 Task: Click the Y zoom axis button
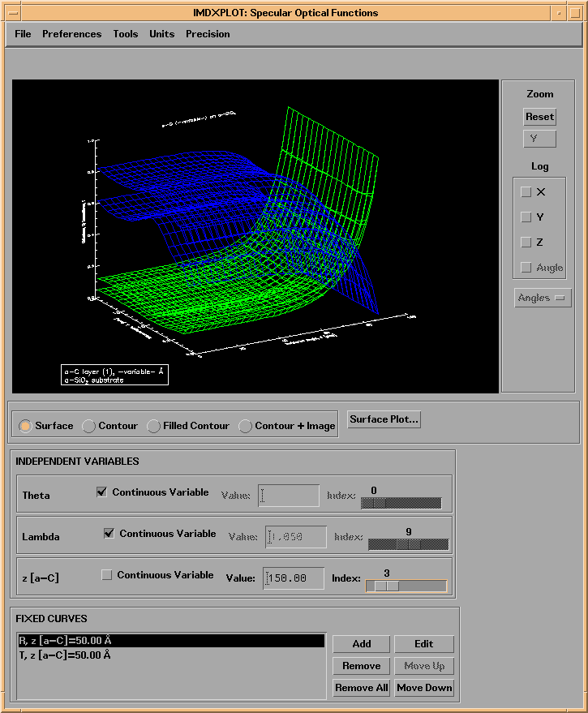(x=540, y=139)
